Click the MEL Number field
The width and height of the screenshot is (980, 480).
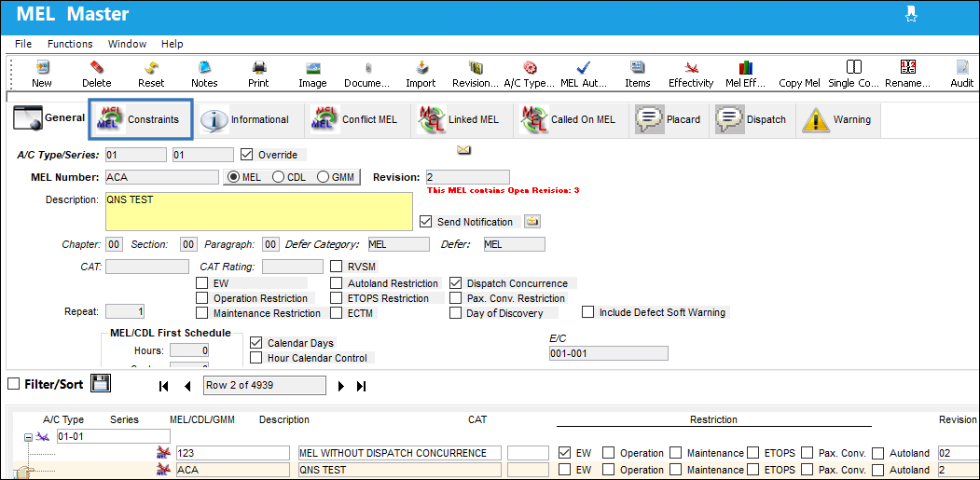click(162, 177)
